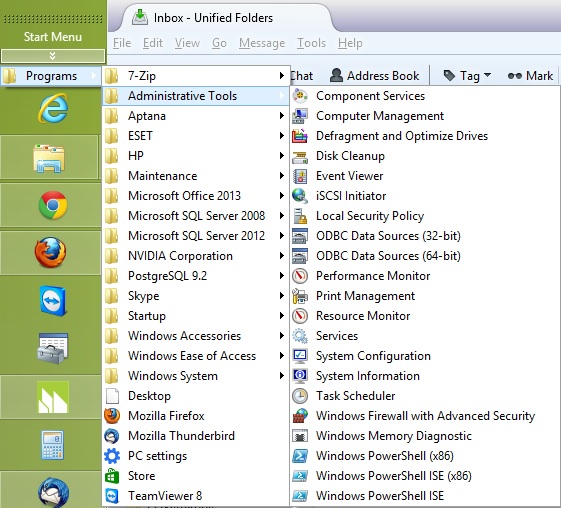Open TeamViewer icon in the sidebar
561x508 pixels.
click(53, 301)
